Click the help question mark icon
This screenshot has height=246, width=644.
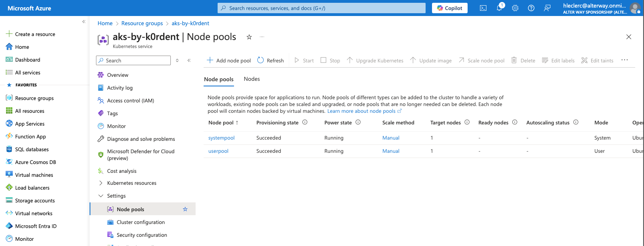click(x=531, y=8)
